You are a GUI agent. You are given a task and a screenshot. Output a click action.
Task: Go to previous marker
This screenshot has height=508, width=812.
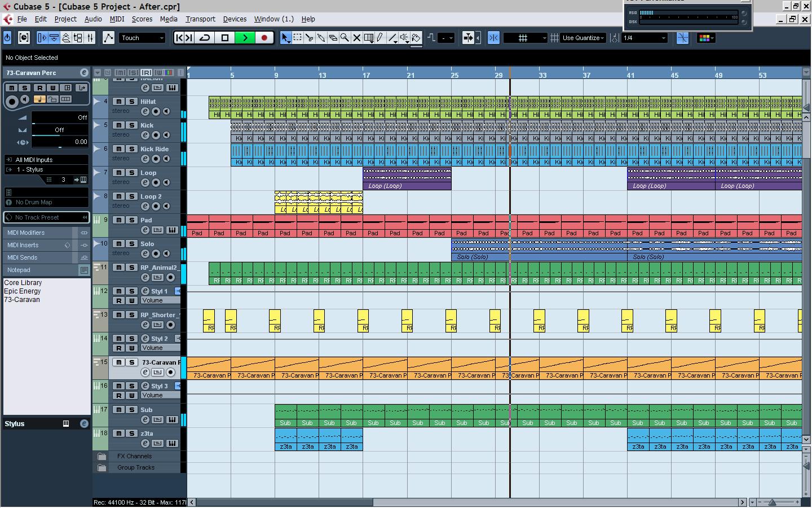click(x=179, y=38)
